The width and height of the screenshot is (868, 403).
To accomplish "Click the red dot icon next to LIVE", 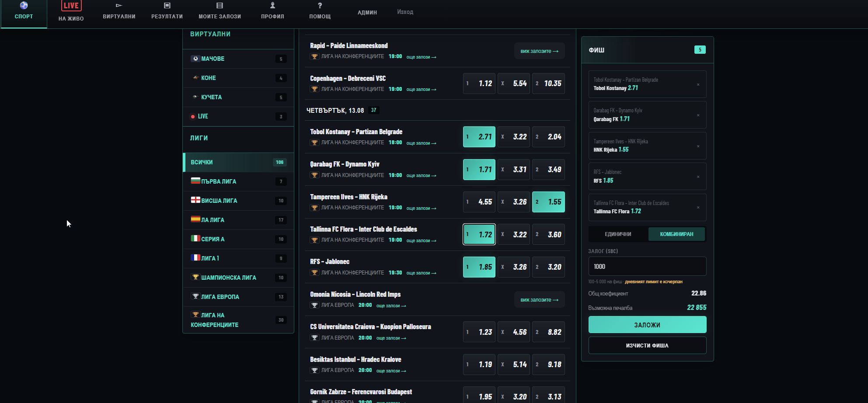I will coord(193,117).
